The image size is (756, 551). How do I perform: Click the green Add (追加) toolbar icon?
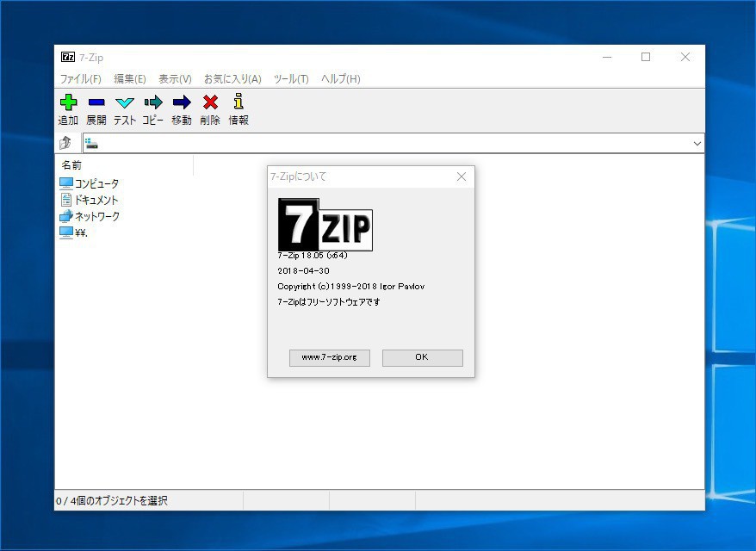pyautogui.click(x=69, y=102)
